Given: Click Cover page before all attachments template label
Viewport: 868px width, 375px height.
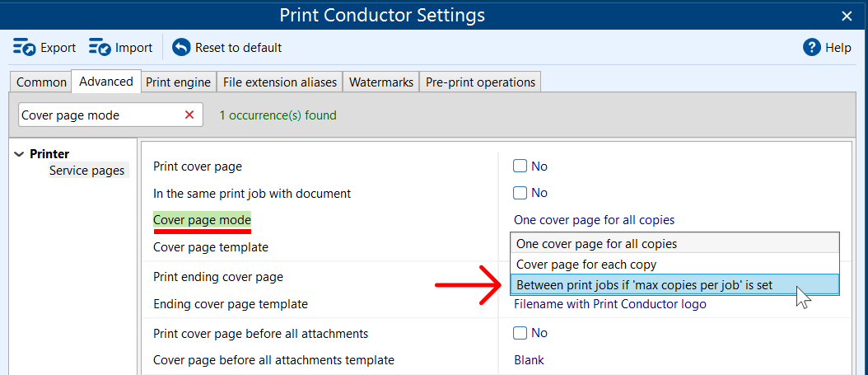Looking at the screenshot, I should point(273,360).
